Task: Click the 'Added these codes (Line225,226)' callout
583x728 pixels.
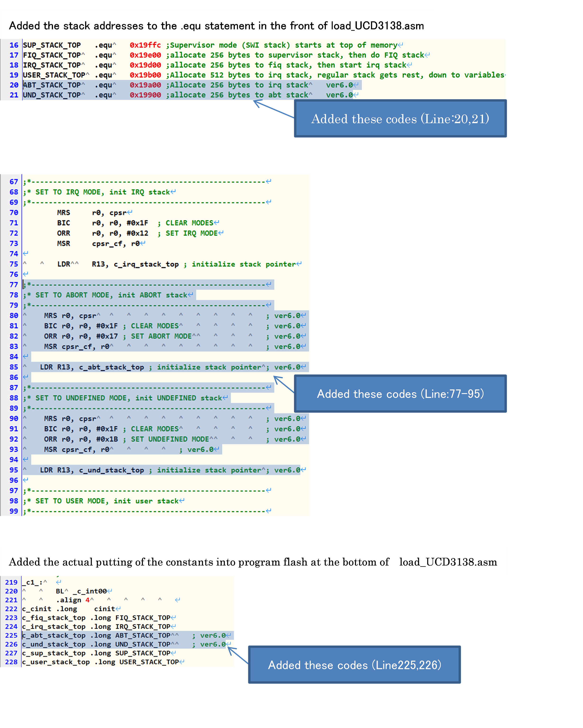Action: (354, 665)
